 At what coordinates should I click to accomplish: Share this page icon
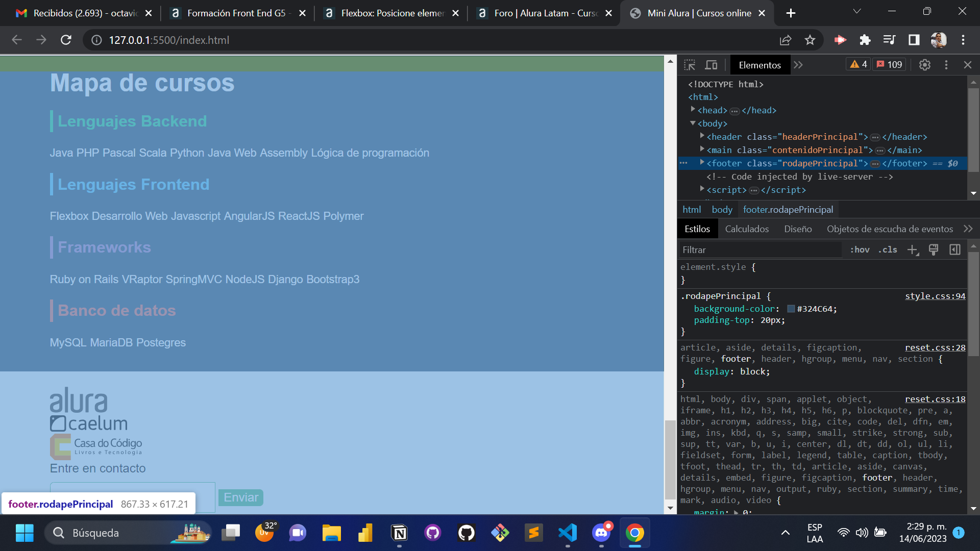[x=786, y=40]
